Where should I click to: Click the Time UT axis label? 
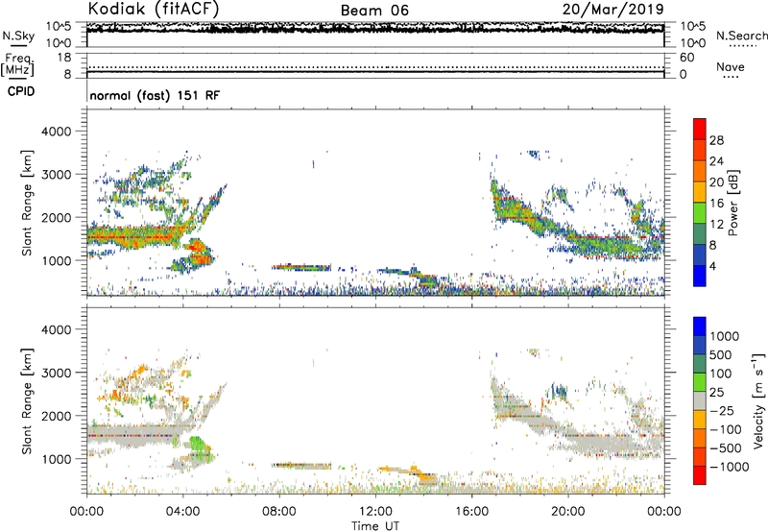(375, 523)
